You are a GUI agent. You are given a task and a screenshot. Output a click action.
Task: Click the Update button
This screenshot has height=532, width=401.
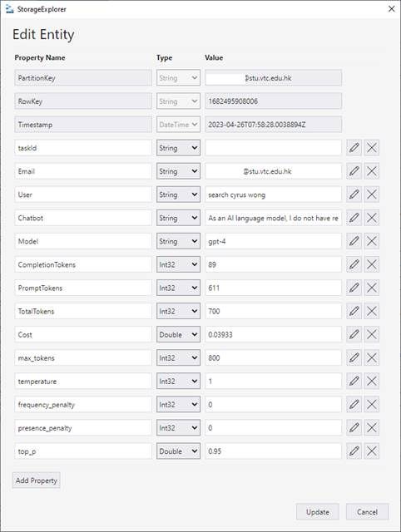click(318, 512)
